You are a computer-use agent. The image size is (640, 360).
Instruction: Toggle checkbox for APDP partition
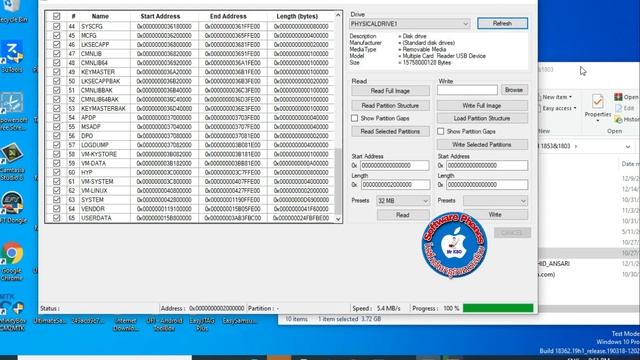pos(56,118)
